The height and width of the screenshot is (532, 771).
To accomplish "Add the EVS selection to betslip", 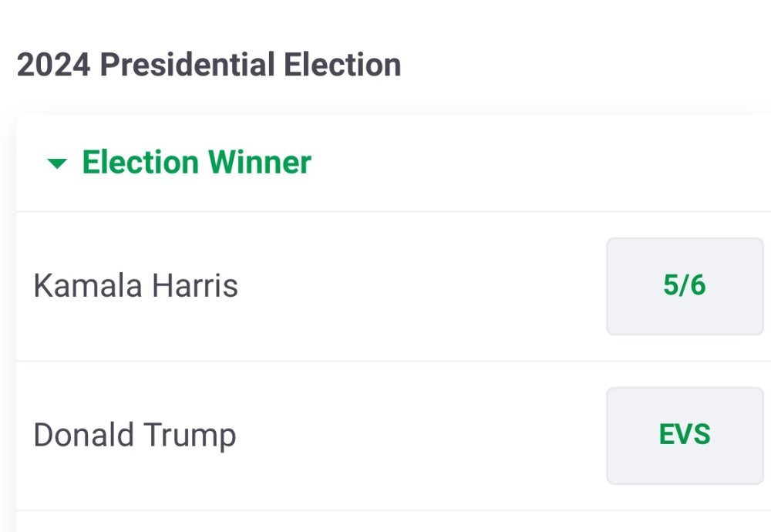I will 685,436.
